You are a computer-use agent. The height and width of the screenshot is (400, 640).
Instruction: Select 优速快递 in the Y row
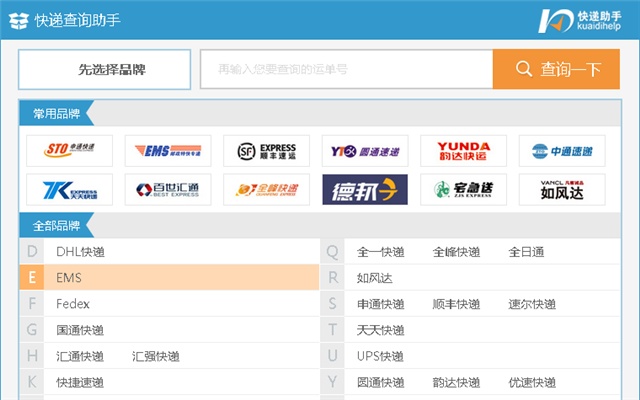pos(532,382)
